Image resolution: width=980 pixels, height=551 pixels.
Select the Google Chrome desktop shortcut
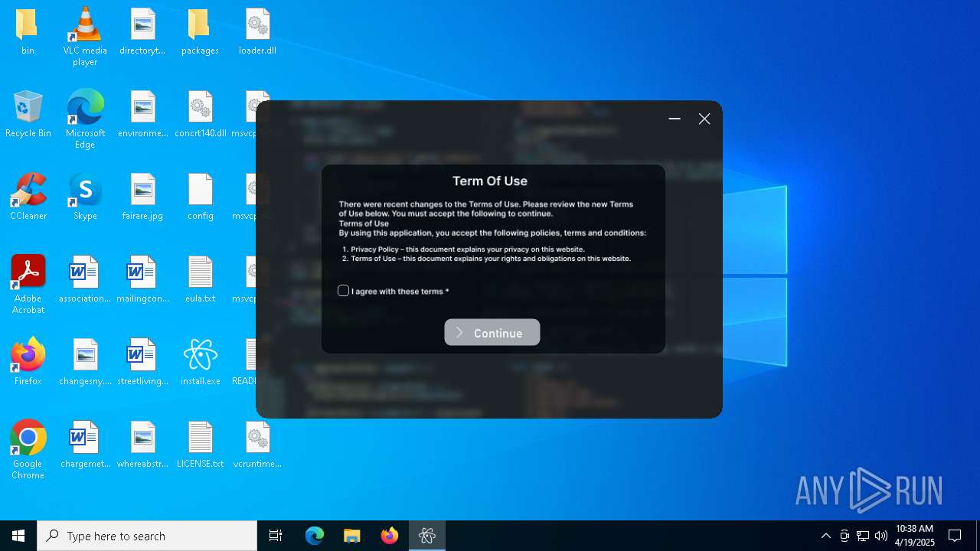(x=28, y=450)
